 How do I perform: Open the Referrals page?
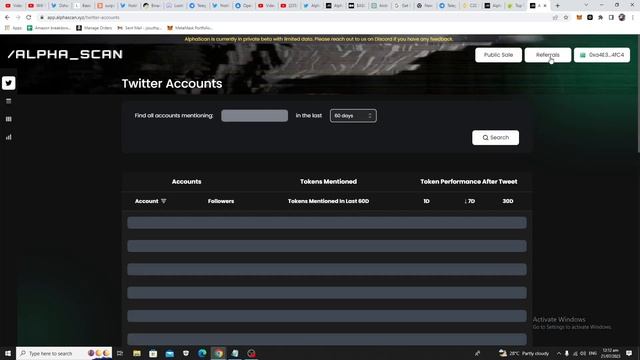pos(548,55)
